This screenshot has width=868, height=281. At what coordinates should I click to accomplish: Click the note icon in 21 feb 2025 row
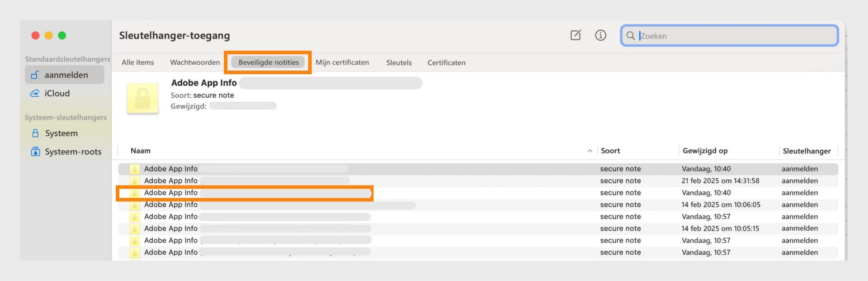click(135, 181)
